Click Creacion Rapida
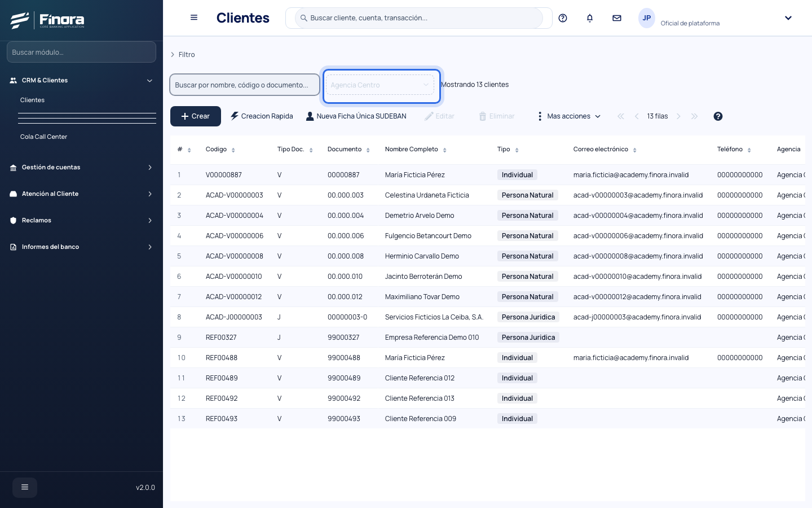Screen dimensions: 812x508 click(262, 116)
